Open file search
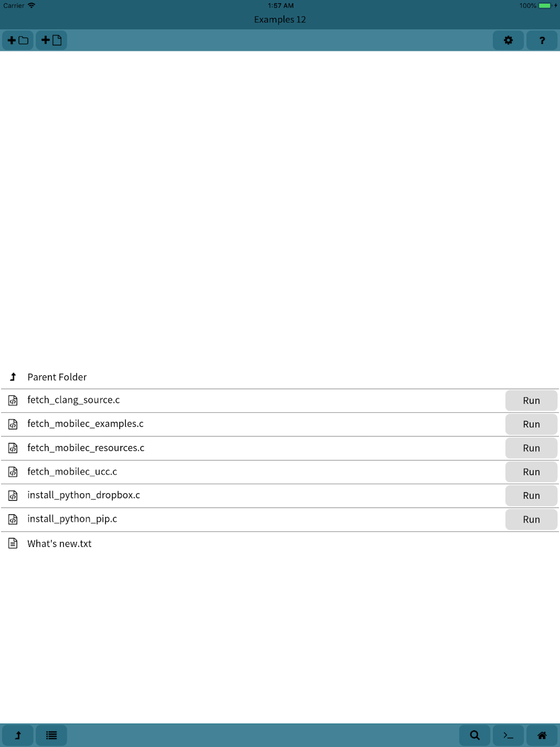 click(474, 735)
